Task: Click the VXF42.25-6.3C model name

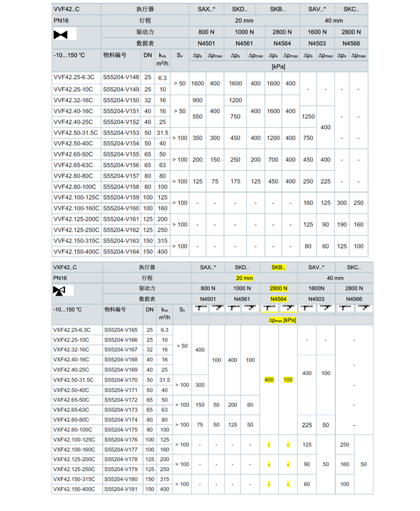Action: pos(72,330)
